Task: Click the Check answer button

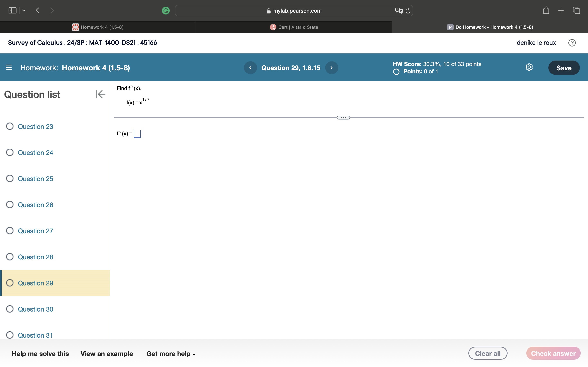Action: [553, 353]
